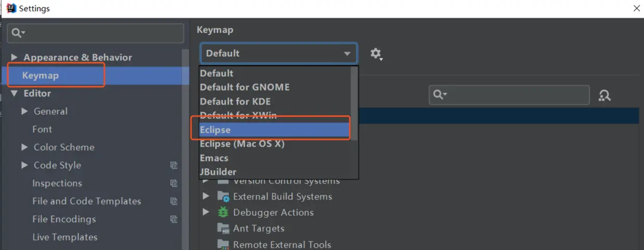Open the keymap gear actions menu

[376, 54]
